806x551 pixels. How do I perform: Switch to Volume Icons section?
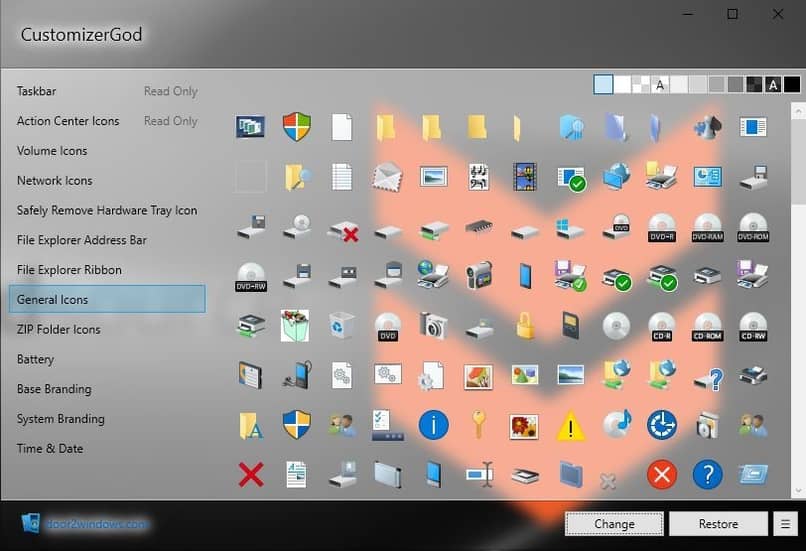click(x=52, y=151)
